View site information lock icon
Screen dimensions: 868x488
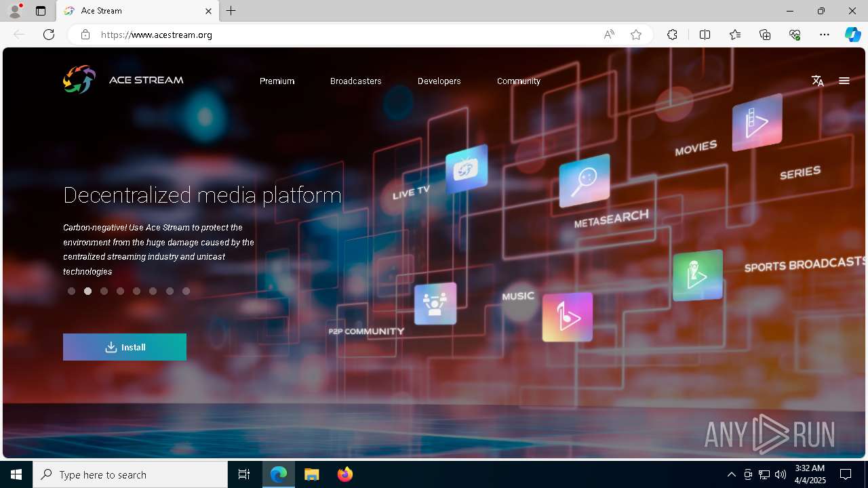point(85,35)
